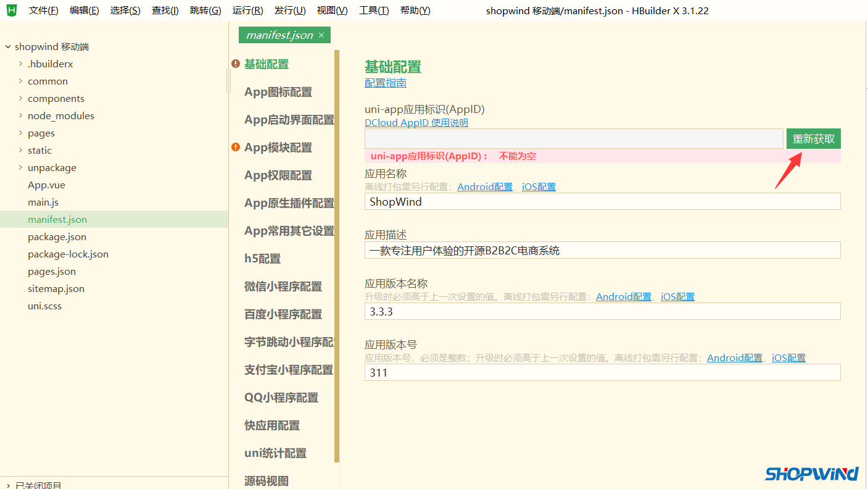Select App模块配置 section
Image resolution: width=868 pixels, height=489 pixels.
pos(278,148)
